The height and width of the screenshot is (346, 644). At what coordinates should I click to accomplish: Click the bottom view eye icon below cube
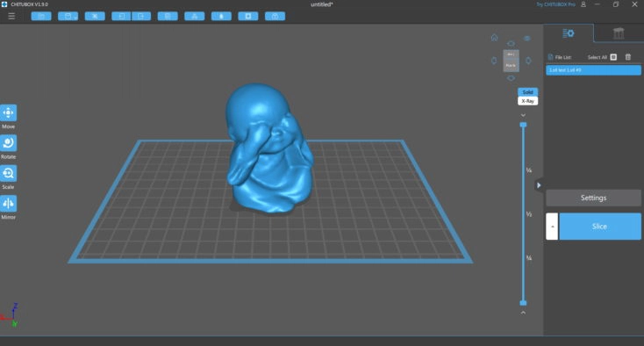pos(511,78)
